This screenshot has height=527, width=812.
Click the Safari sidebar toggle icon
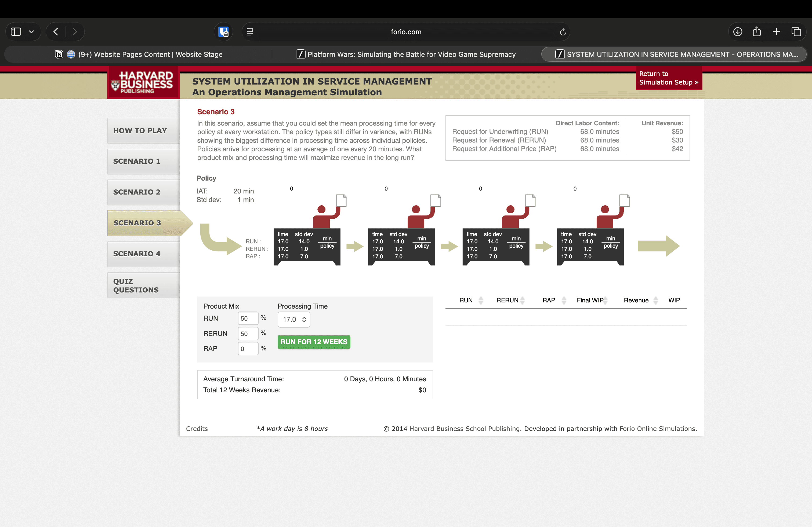click(x=16, y=32)
